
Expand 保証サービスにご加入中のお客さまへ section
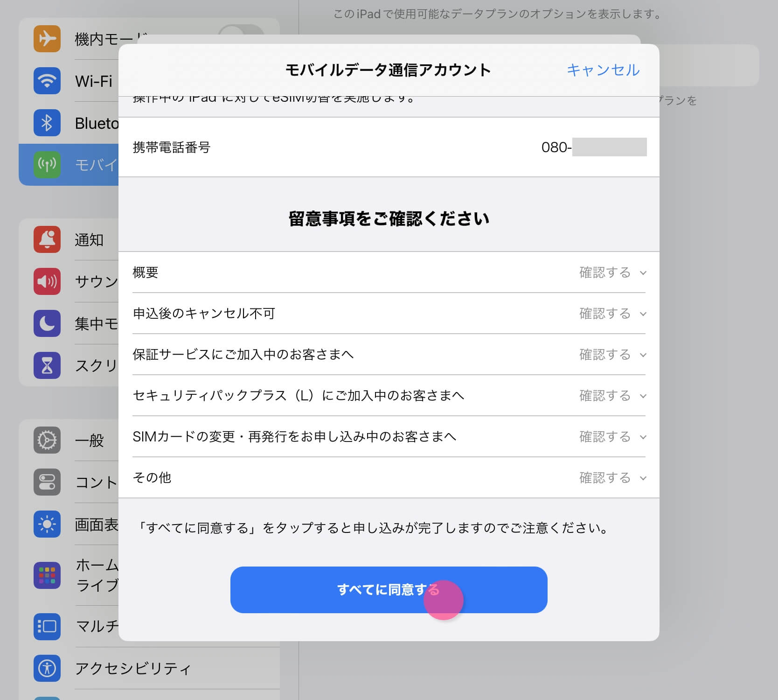tap(612, 355)
